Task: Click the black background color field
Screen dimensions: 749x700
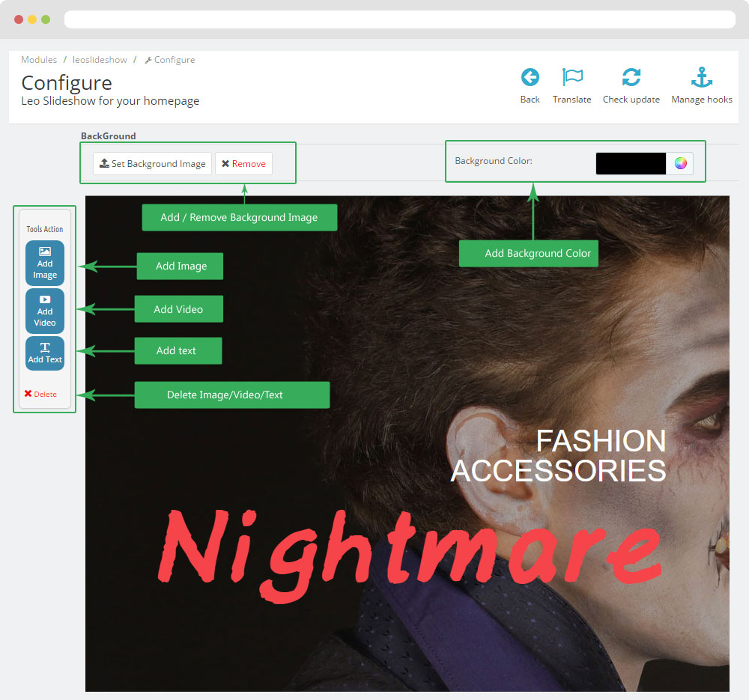Action: pos(631,164)
